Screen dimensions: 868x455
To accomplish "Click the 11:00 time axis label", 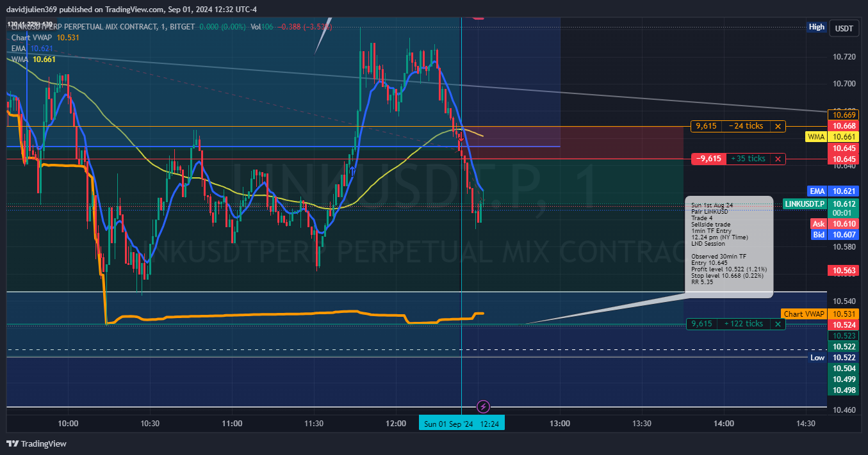I will [232, 424].
